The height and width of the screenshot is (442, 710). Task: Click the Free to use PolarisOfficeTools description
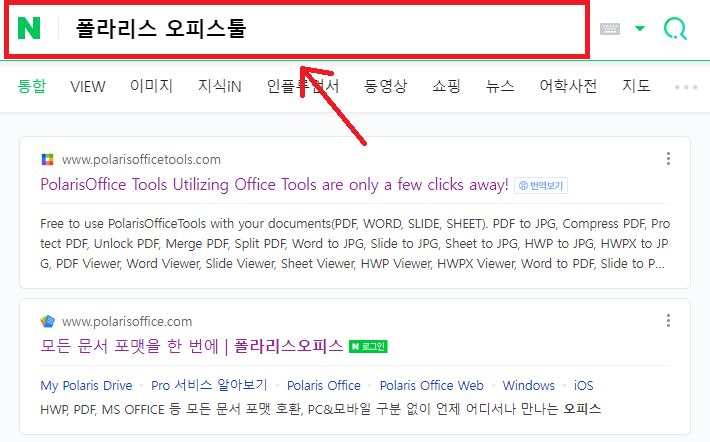[x=355, y=244]
